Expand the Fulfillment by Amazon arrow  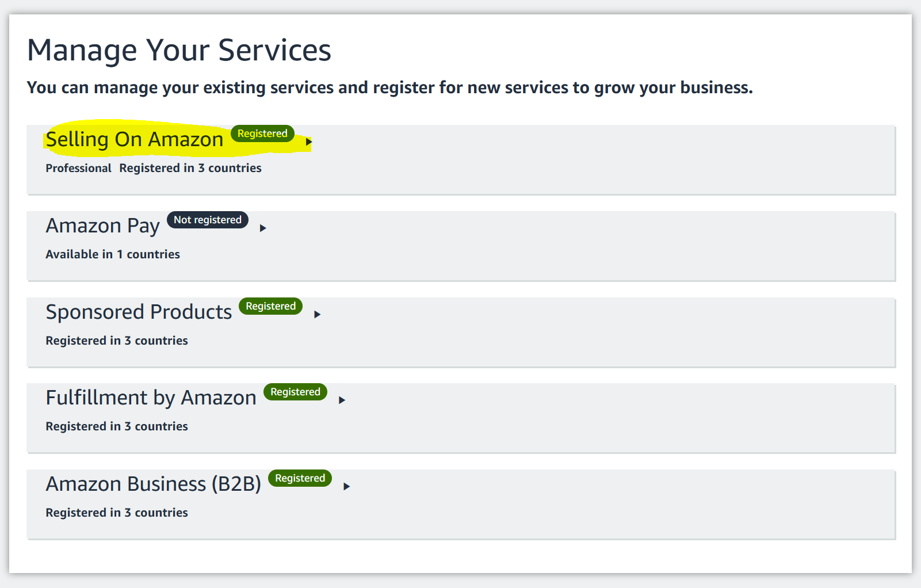342,400
